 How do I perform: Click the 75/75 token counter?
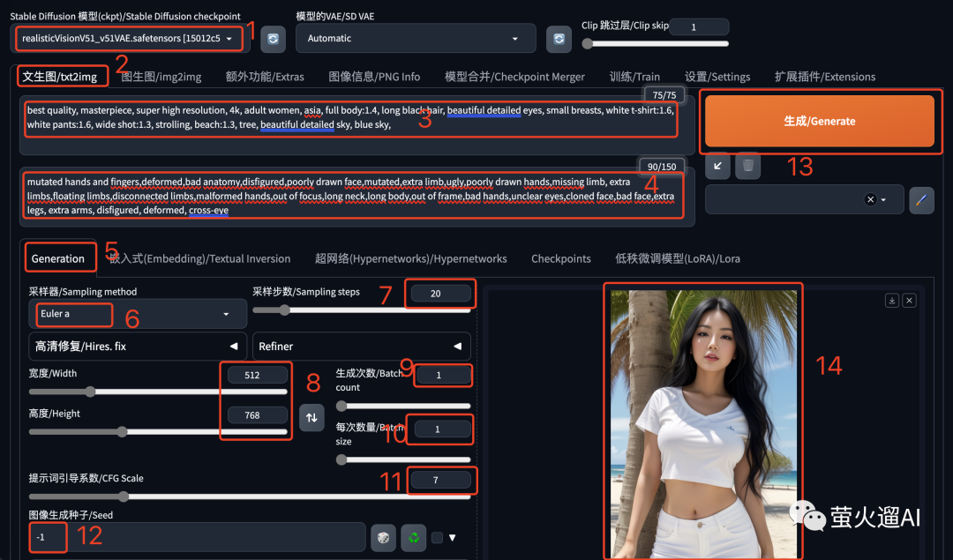pyautogui.click(x=664, y=94)
